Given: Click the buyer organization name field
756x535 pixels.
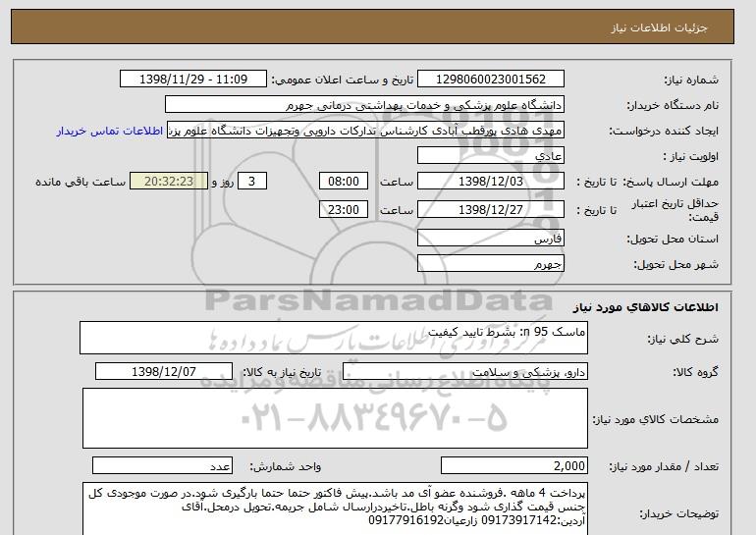Looking at the screenshot, I should tap(364, 105).
